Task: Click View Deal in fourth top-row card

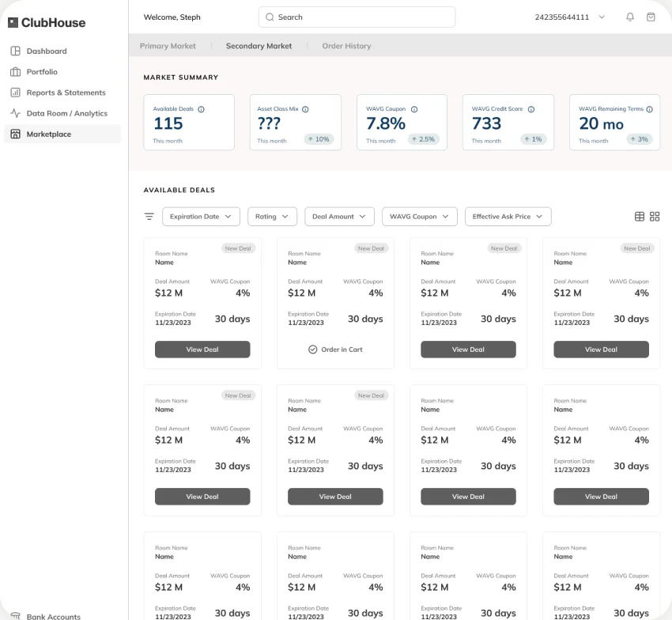Action: pos(601,350)
